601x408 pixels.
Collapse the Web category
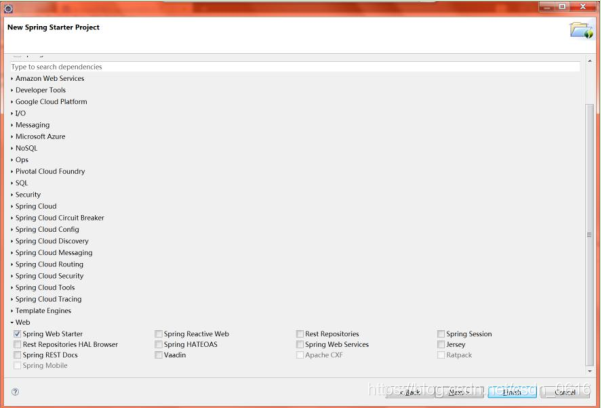tap(12, 322)
